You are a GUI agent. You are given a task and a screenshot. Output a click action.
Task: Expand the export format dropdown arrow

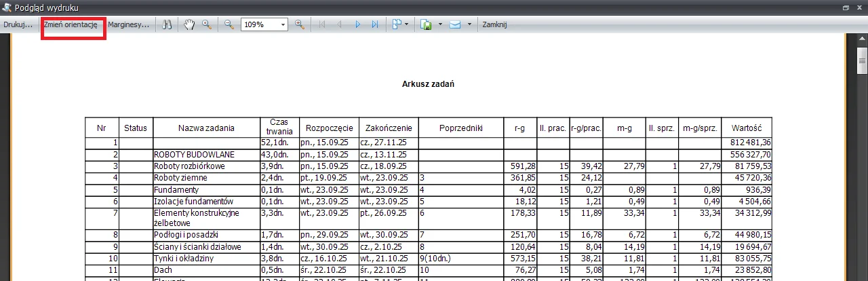440,24
